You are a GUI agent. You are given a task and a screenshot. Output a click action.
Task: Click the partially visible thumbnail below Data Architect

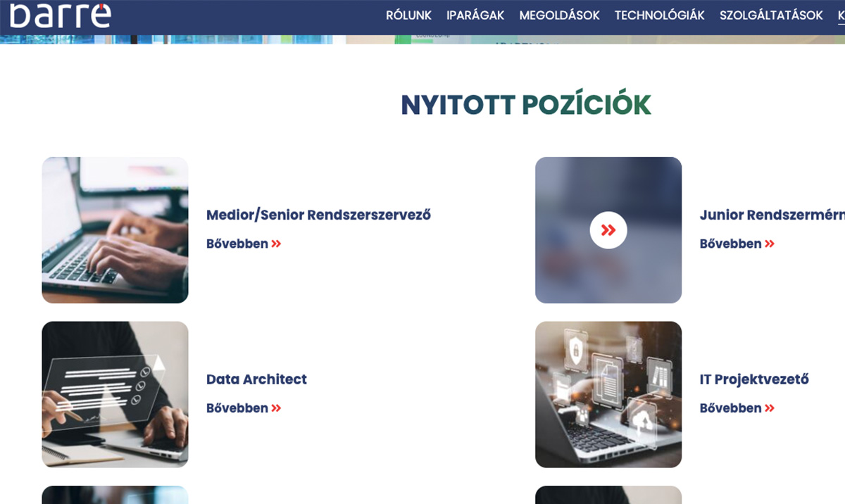(x=115, y=496)
